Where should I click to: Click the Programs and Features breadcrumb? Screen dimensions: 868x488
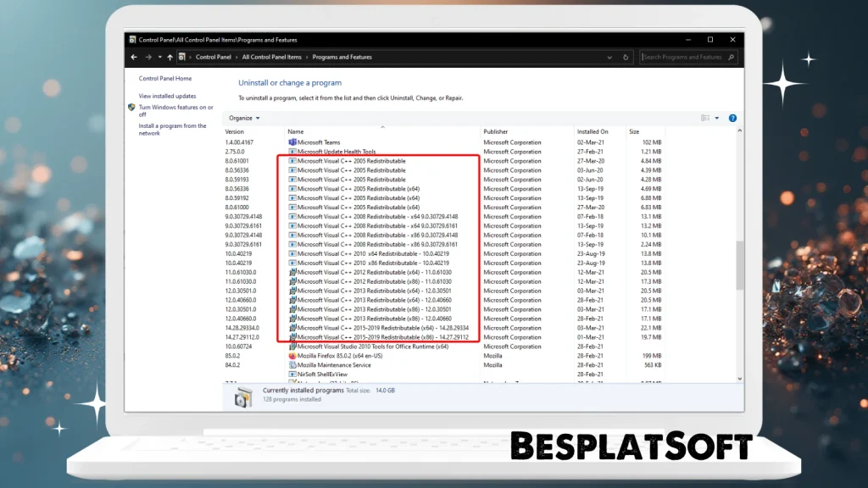342,57
